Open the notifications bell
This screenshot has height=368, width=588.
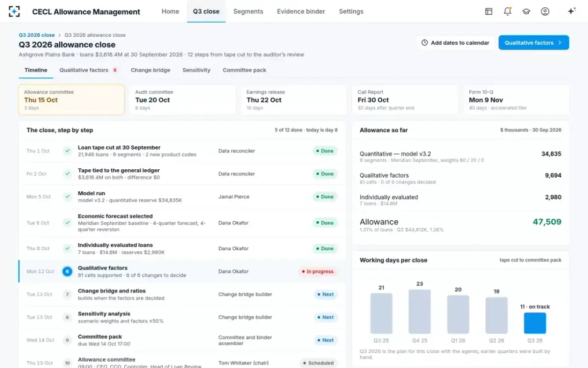508,11
